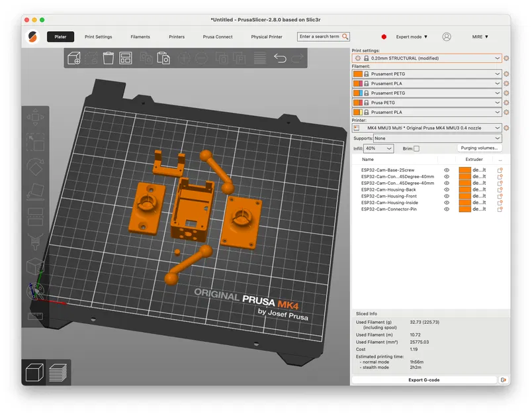
Task: Select the Seam painting cube tool
Action: pos(35,266)
